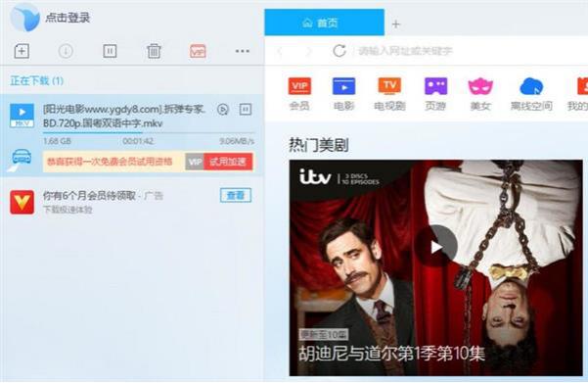
Task: Click the 胡迪尼与道尔第1季第10集 title
Action: 391,354
